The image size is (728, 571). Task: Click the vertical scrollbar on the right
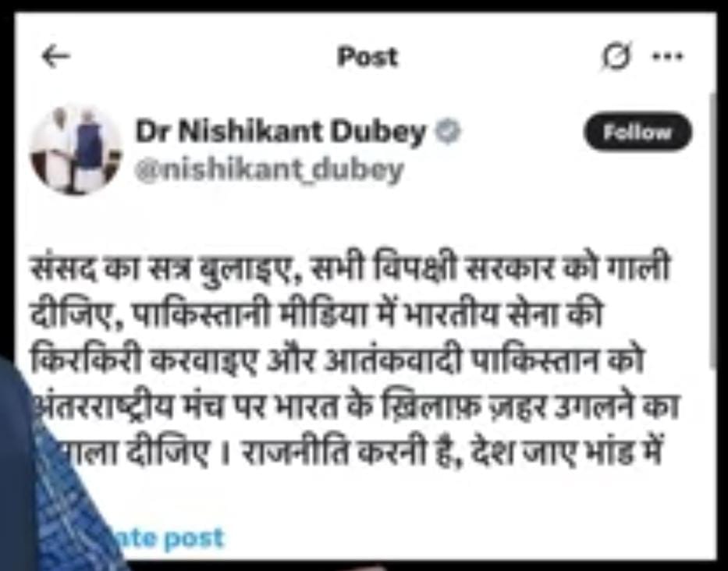pyautogui.click(x=712, y=232)
